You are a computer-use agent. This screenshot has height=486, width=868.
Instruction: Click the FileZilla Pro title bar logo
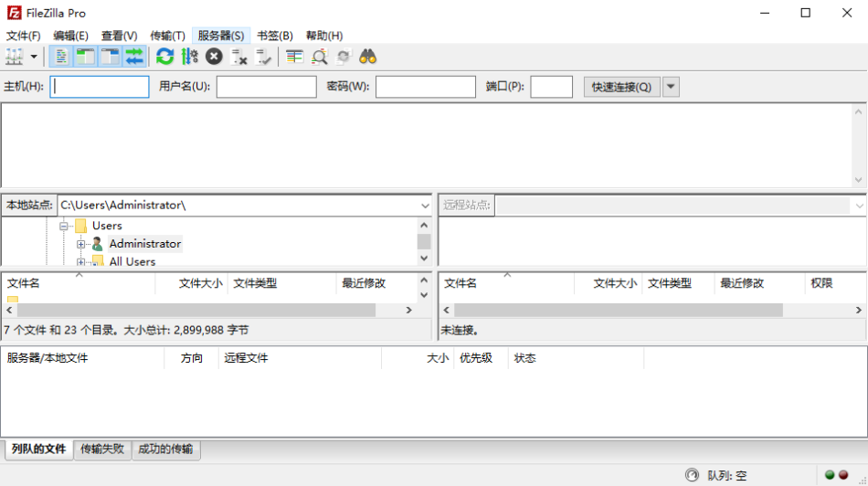14,13
